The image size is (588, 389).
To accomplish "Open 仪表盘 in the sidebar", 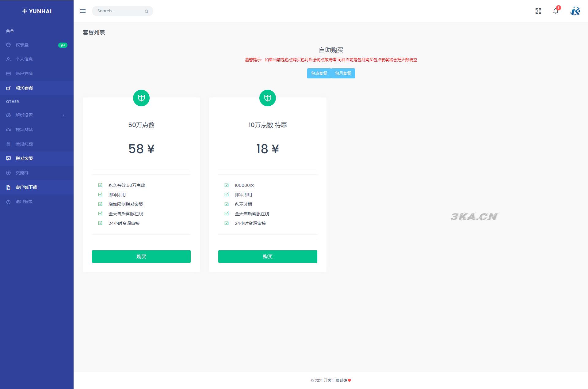I will tap(22, 45).
